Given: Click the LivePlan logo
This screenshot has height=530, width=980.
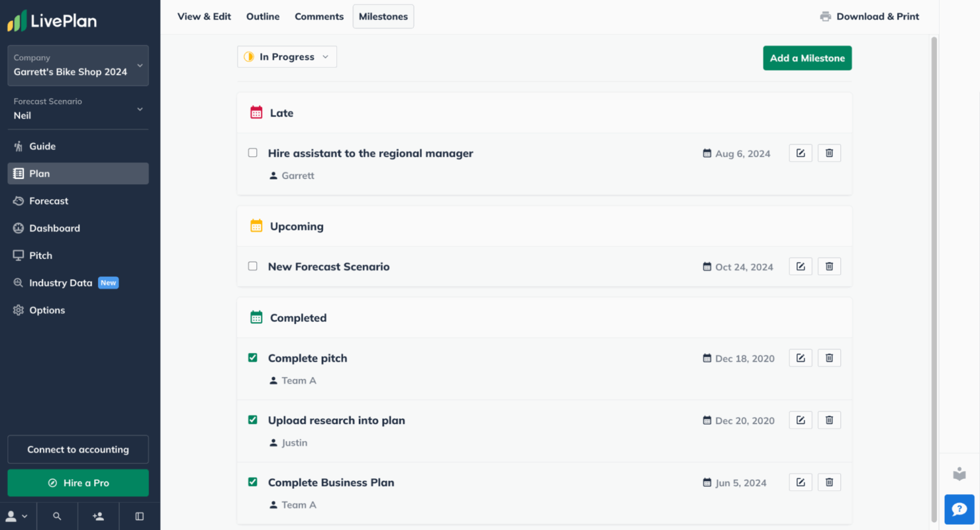Looking at the screenshot, I should (52, 21).
